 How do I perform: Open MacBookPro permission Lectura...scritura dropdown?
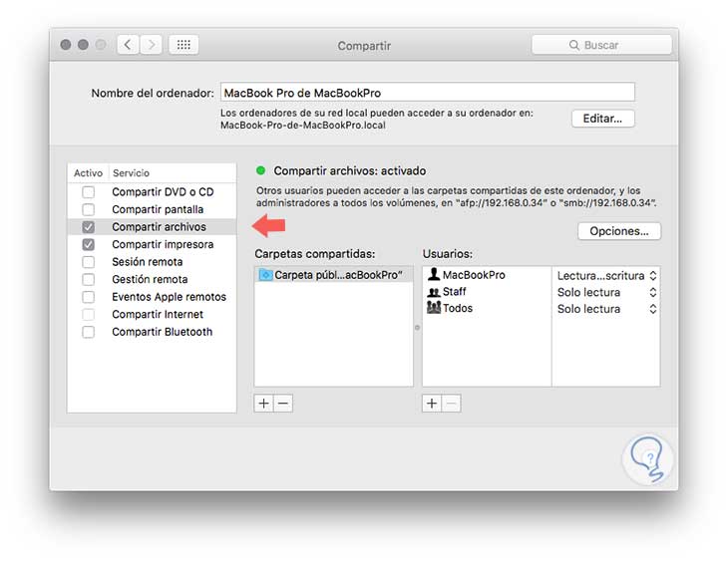(x=606, y=276)
